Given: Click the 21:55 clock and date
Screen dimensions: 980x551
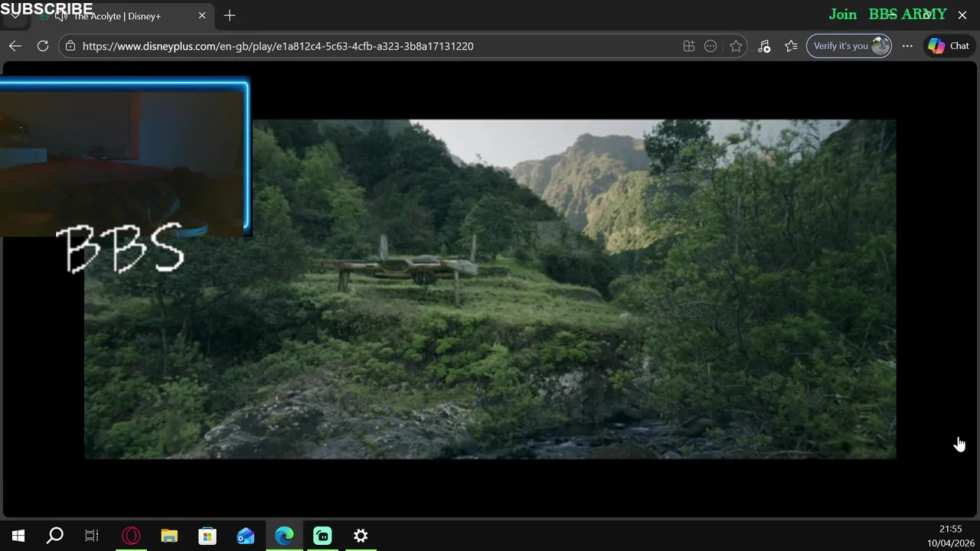Looking at the screenshot, I should [950, 536].
